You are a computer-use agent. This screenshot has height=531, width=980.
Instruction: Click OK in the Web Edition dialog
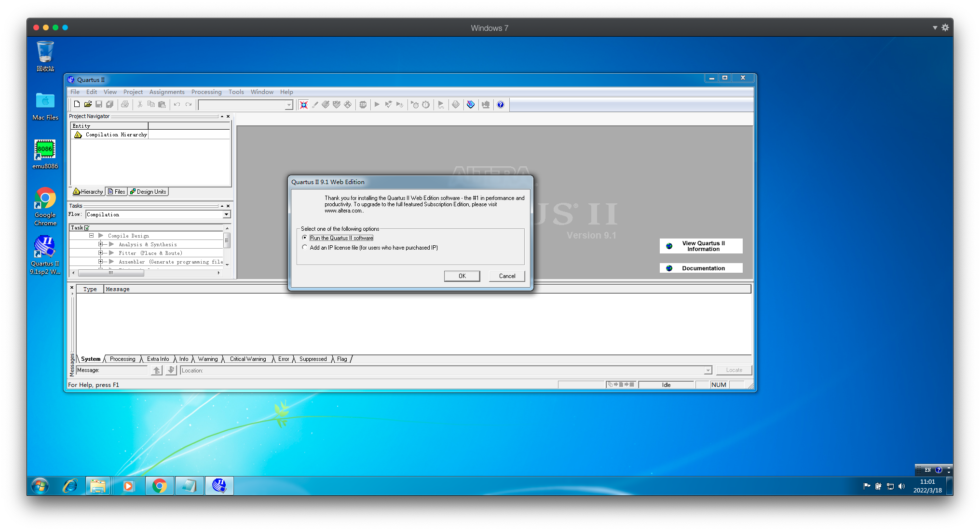[x=462, y=276]
